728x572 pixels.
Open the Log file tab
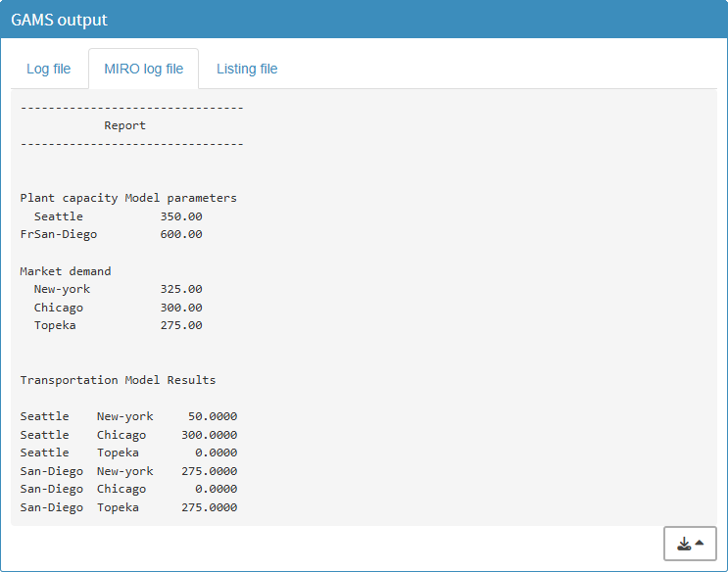48,69
